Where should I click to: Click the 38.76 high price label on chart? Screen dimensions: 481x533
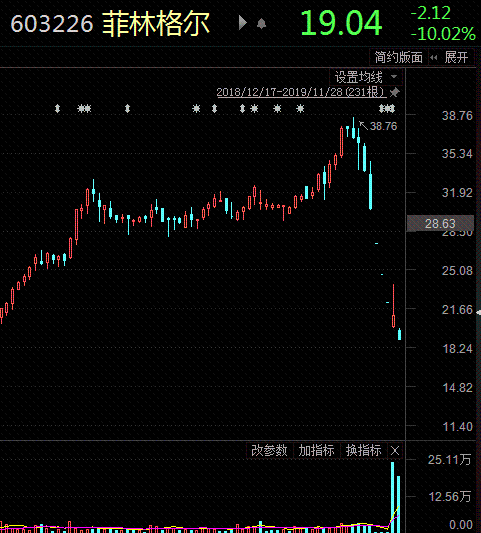coord(383,126)
